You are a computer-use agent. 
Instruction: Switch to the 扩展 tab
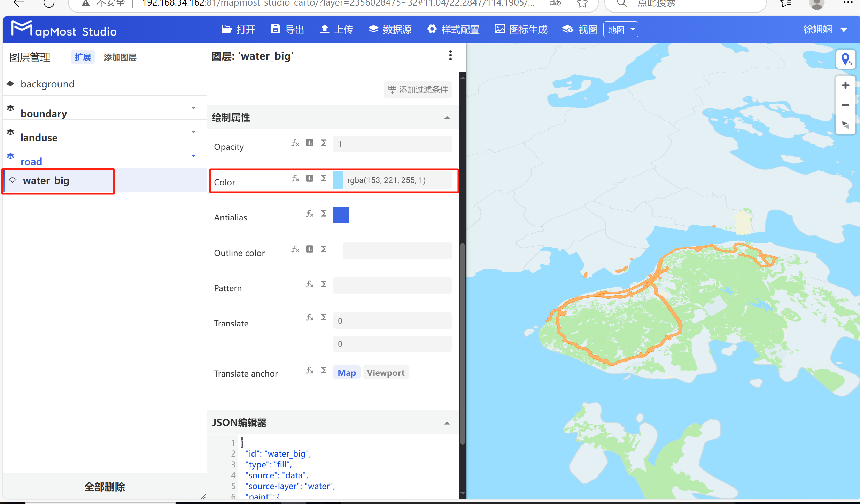[83, 57]
